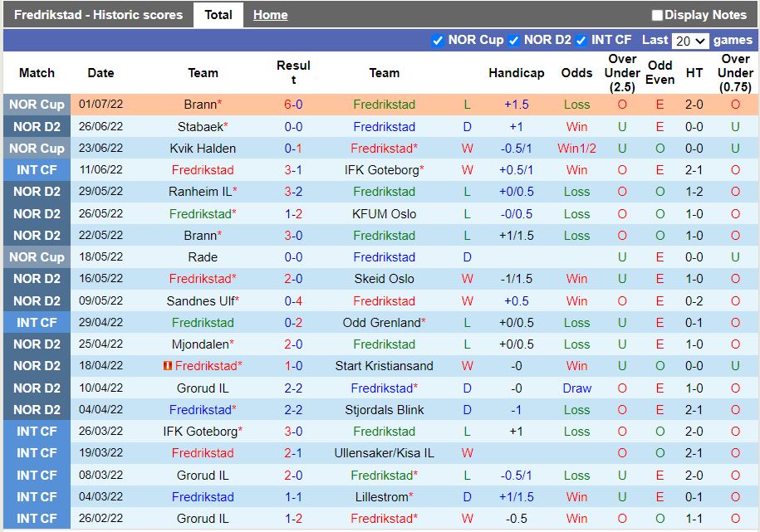The image size is (760, 532).
Task: Click the Ullensaker/Kisa IL team link
Action: click(384, 453)
